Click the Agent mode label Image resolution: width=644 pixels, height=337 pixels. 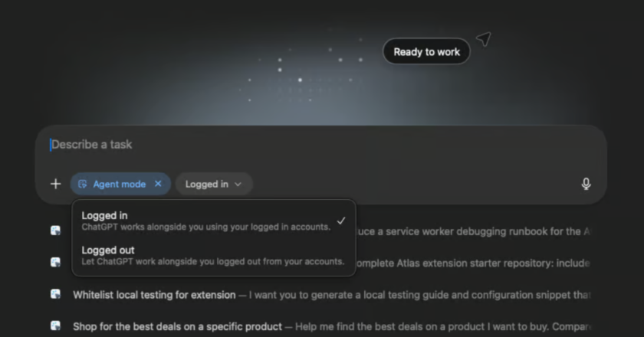pos(119,185)
